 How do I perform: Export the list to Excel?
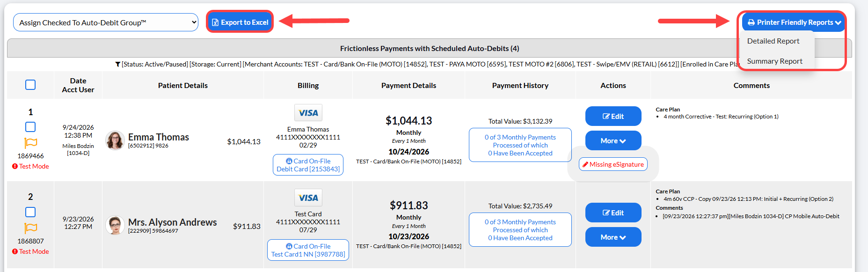pyautogui.click(x=240, y=22)
